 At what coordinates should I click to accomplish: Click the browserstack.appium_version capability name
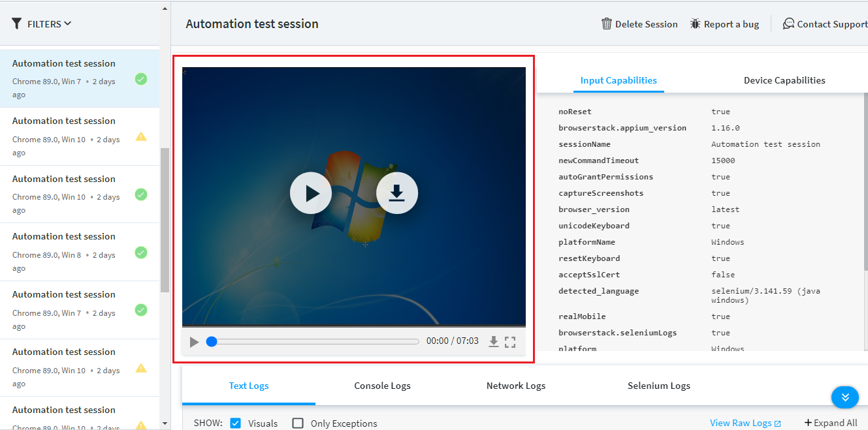click(622, 128)
